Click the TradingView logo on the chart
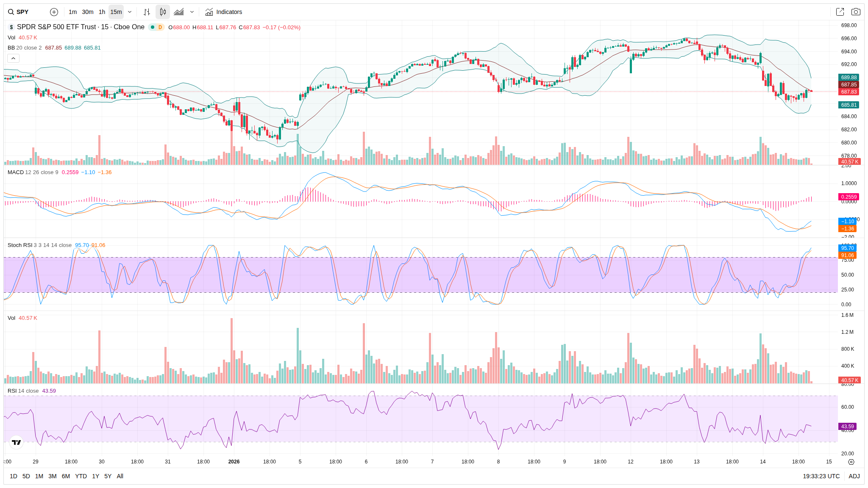 17,442
